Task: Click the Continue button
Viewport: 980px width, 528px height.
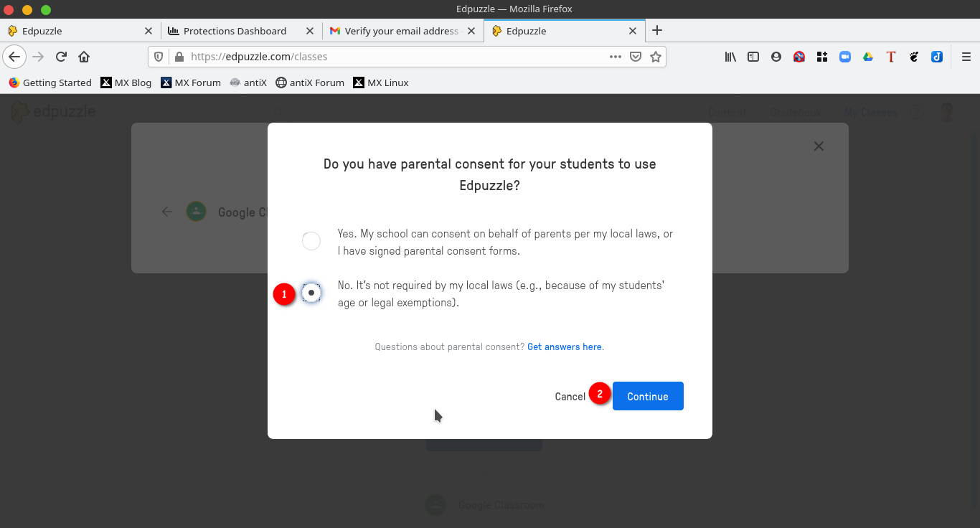Action: point(648,396)
